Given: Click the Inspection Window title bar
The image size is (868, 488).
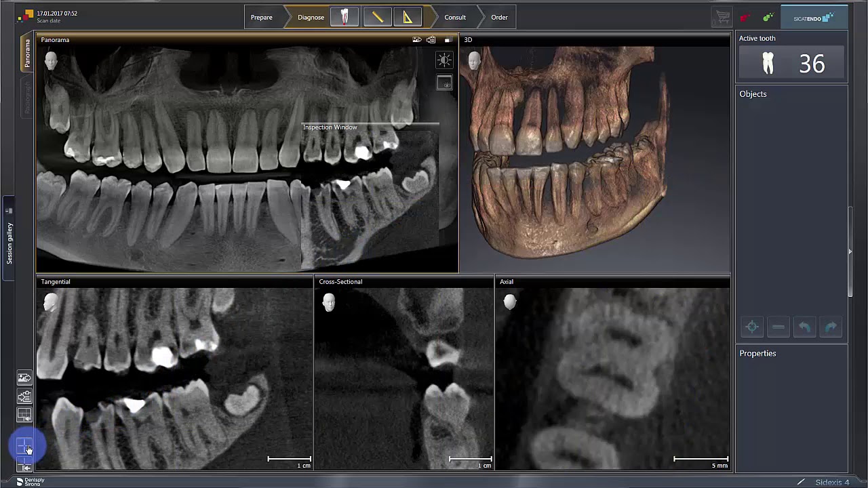Looking at the screenshot, I should (370, 127).
